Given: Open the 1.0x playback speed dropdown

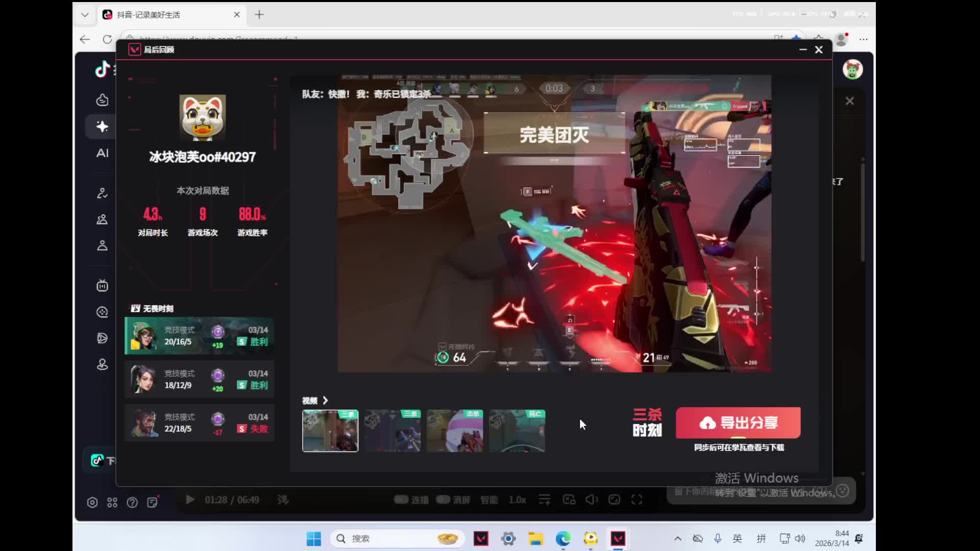Looking at the screenshot, I should click(x=517, y=499).
